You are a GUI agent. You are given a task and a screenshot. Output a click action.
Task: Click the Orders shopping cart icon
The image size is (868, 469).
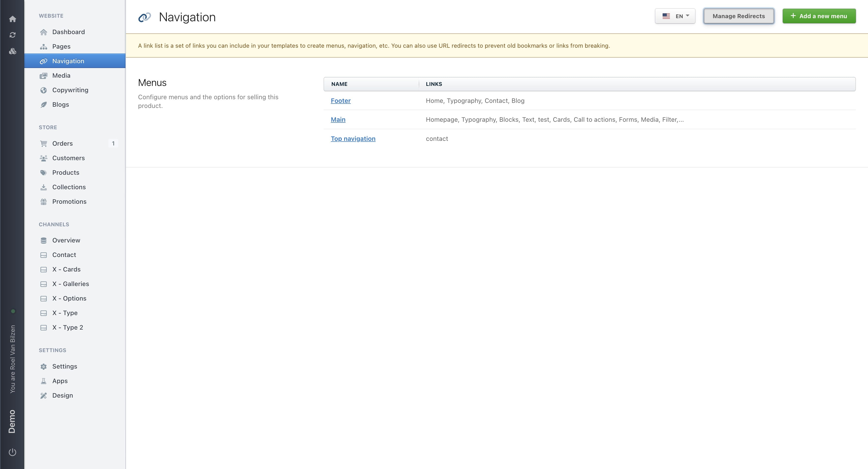coord(43,144)
